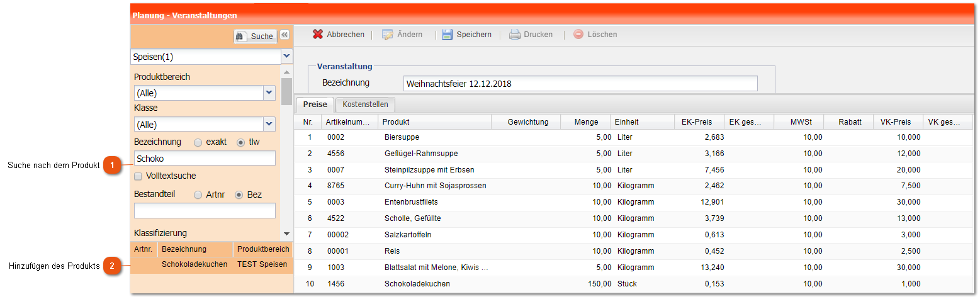The width and height of the screenshot is (980, 299).
Task: Click article number 4556
Action: click(335, 154)
